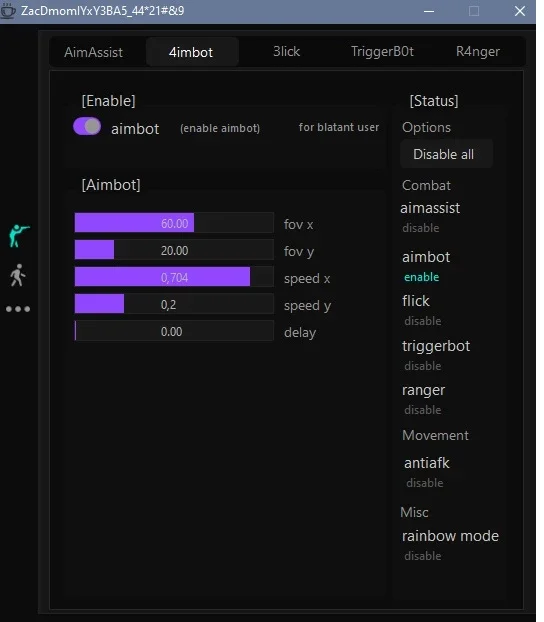Click the 'ranger' status label
The height and width of the screenshot is (622, 544).
click(423, 390)
